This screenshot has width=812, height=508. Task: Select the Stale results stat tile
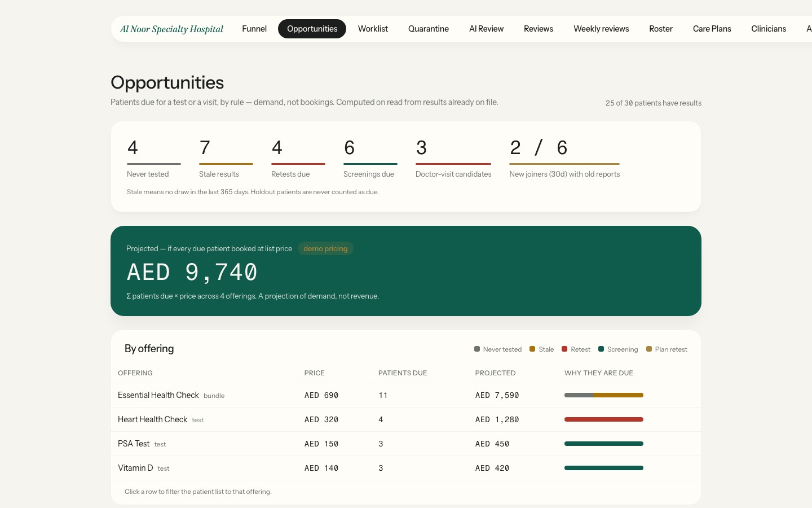pos(226,159)
